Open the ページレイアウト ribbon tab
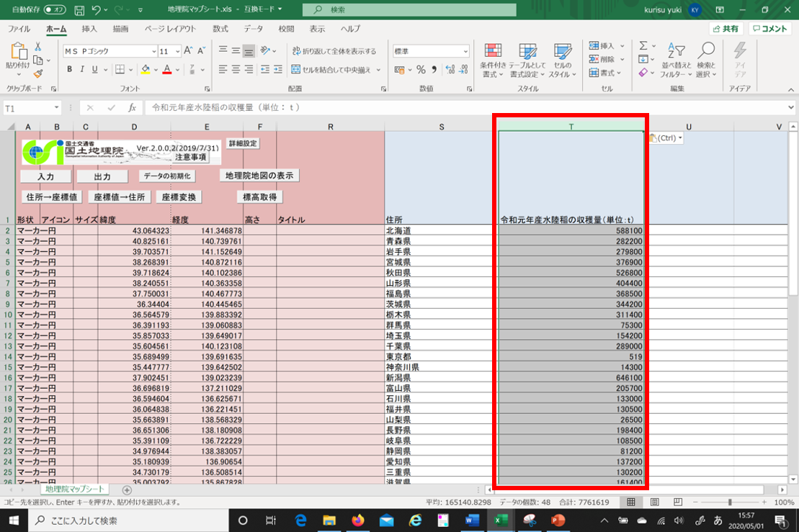The height and width of the screenshot is (532, 799). coord(170,29)
